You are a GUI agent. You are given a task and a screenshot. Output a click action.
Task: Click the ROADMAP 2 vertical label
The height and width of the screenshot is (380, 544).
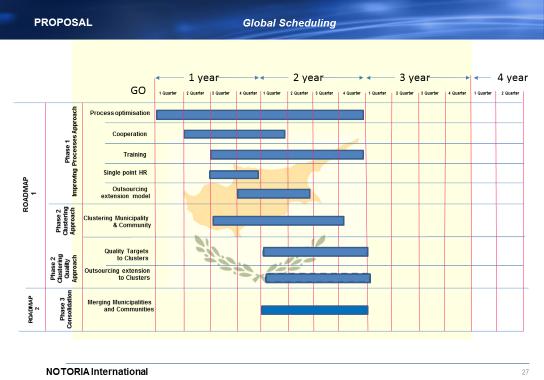(34, 309)
